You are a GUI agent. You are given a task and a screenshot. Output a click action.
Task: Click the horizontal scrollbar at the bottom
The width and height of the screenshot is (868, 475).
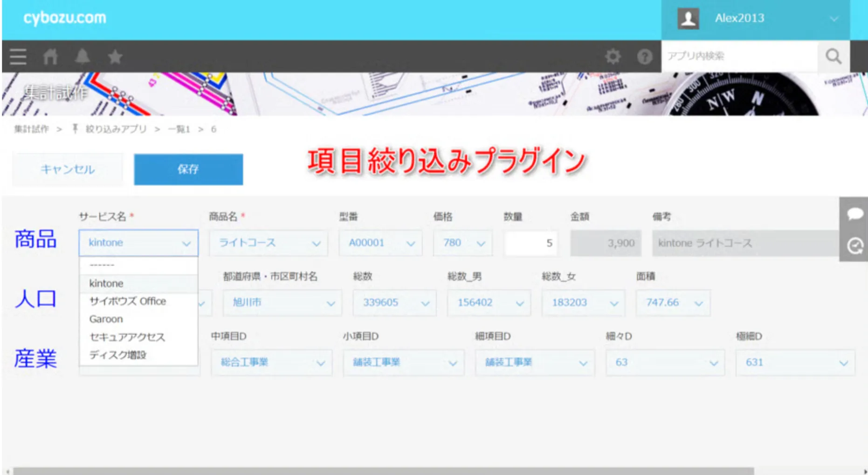point(383,471)
